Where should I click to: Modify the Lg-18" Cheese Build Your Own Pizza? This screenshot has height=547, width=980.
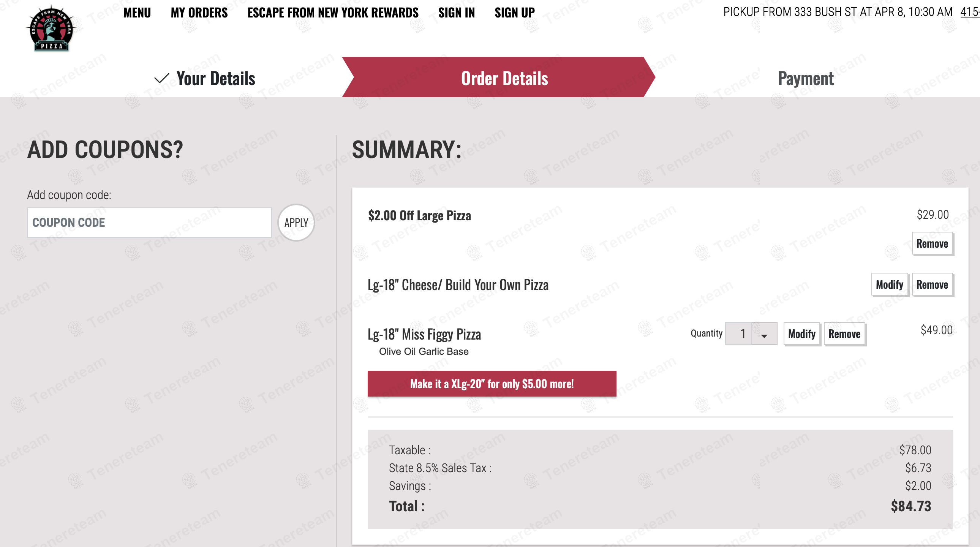tap(890, 284)
